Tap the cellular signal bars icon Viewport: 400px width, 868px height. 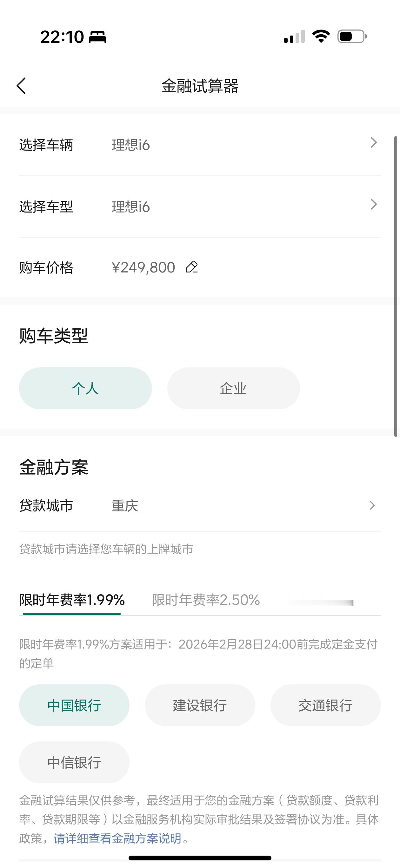point(294,37)
